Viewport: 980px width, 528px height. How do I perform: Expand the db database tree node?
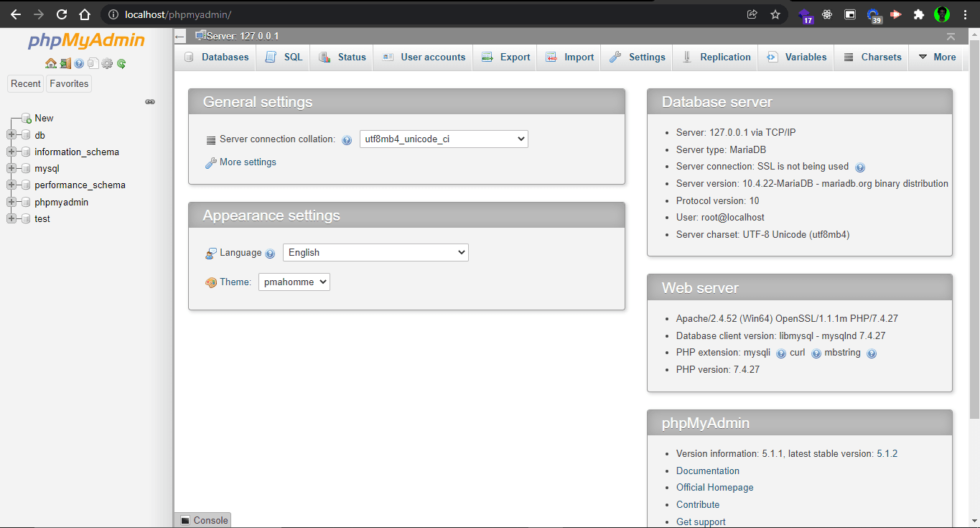point(11,135)
